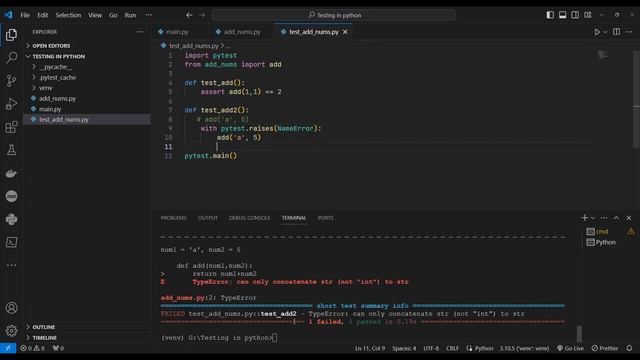640x360 pixels.
Task: Show additional activity bar views ellipsis
Action: pyautogui.click(x=11, y=265)
